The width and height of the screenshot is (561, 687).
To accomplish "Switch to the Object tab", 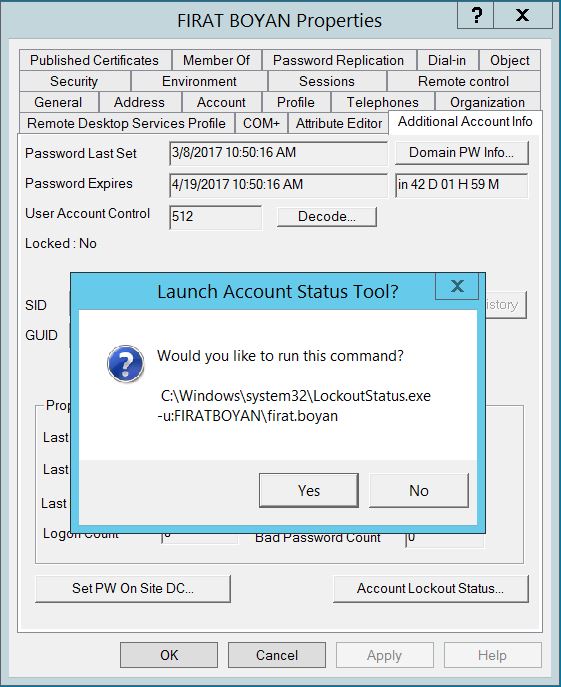I will pos(510,60).
